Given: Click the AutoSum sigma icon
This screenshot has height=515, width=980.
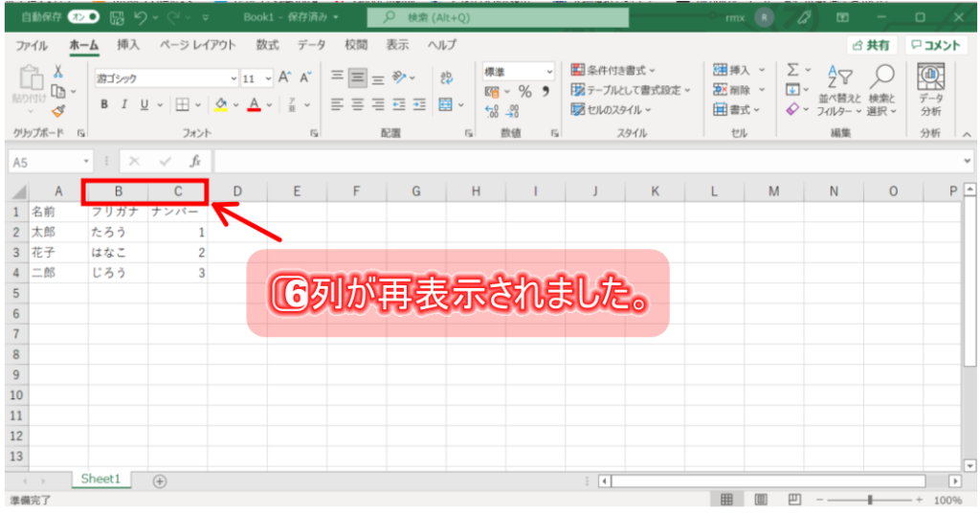Looking at the screenshot, I should click(792, 70).
